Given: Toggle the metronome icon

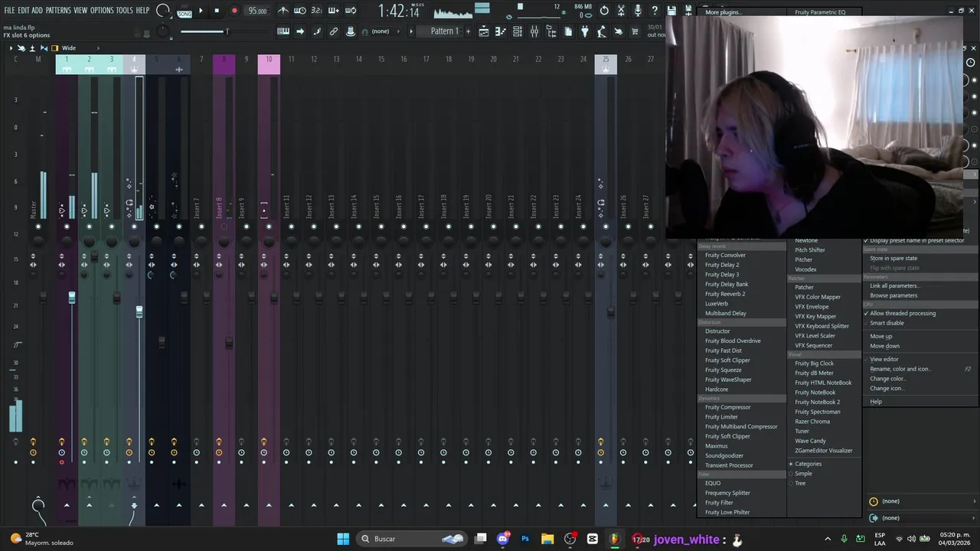Looking at the screenshot, I should tap(283, 11).
